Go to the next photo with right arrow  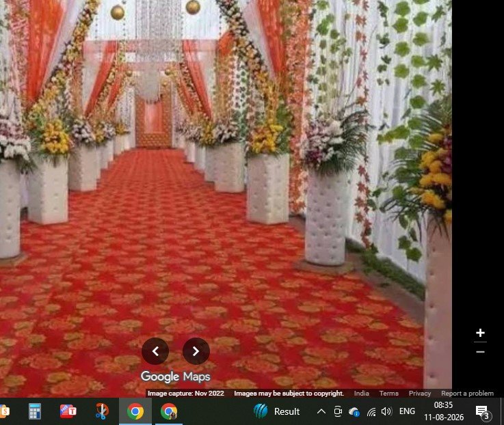[x=196, y=351]
